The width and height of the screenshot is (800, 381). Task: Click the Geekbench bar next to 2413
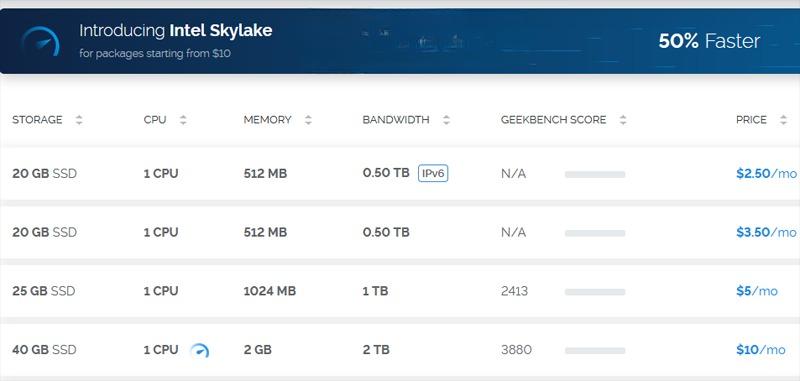click(x=595, y=292)
